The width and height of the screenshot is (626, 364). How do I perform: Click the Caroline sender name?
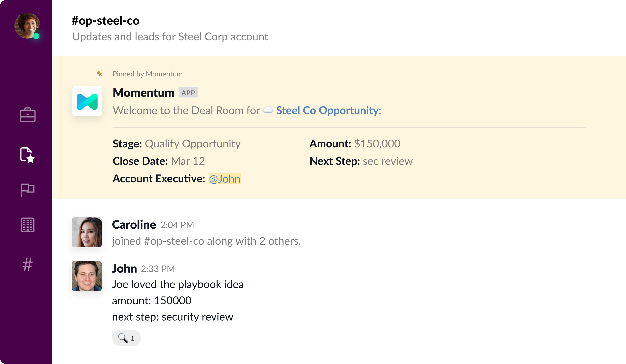tap(134, 224)
